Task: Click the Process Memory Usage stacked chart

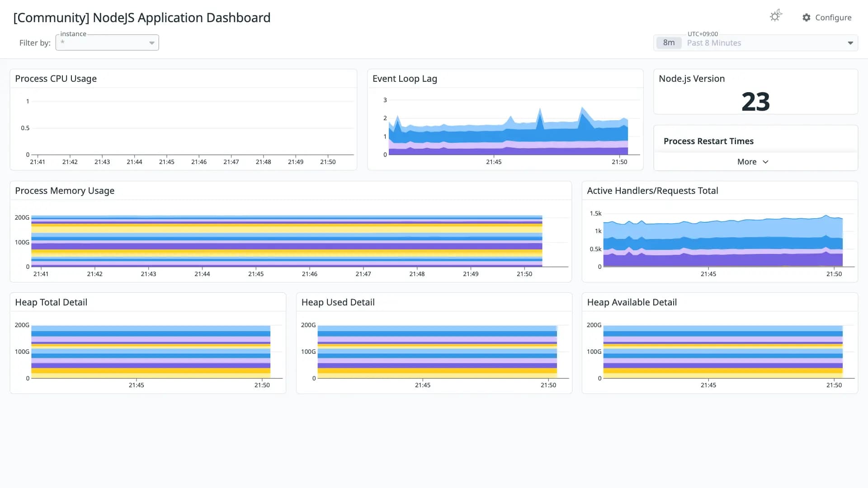Action: (x=287, y=241)
